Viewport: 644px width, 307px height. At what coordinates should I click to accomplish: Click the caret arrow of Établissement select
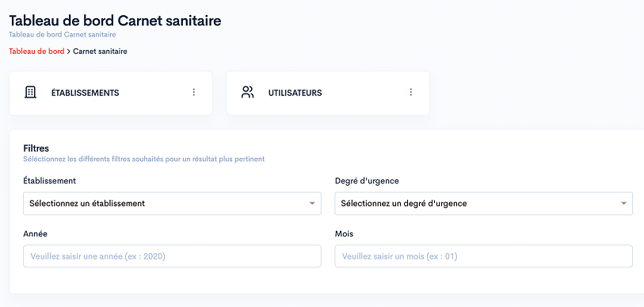(312, 203)
